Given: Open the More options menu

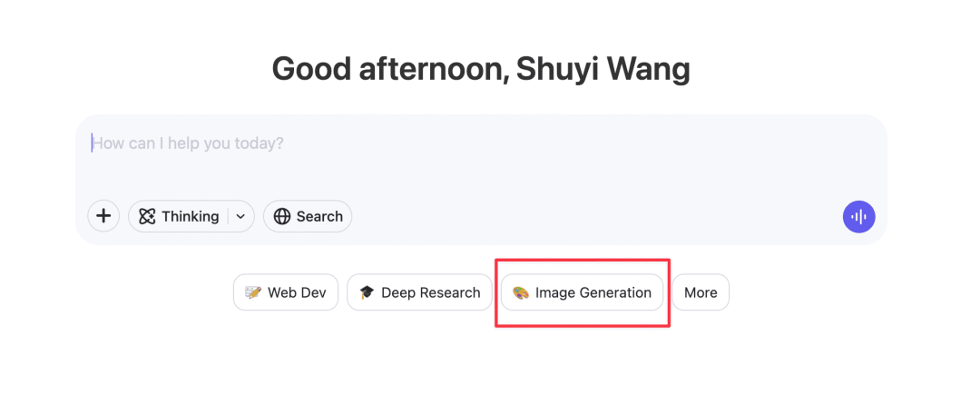Looking at the screenshot, I should [701, 292].
